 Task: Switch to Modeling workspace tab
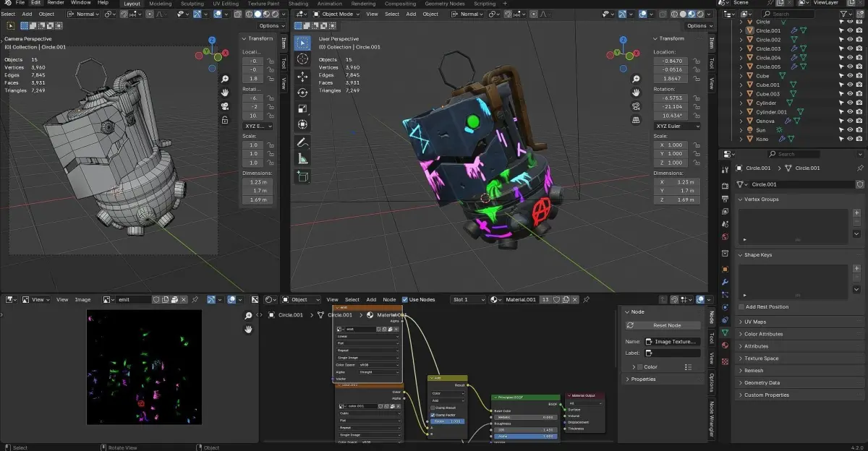pyautogui.click(x=160, y=4)
